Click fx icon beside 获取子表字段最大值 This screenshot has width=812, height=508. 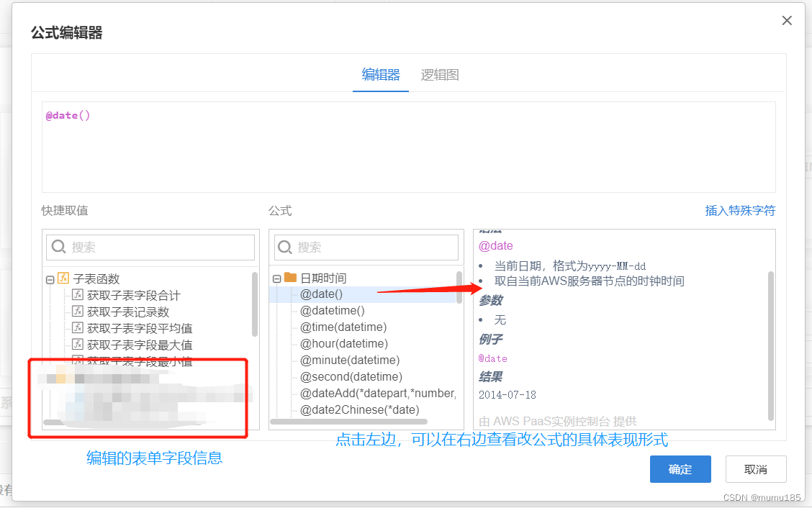[78, 345]
